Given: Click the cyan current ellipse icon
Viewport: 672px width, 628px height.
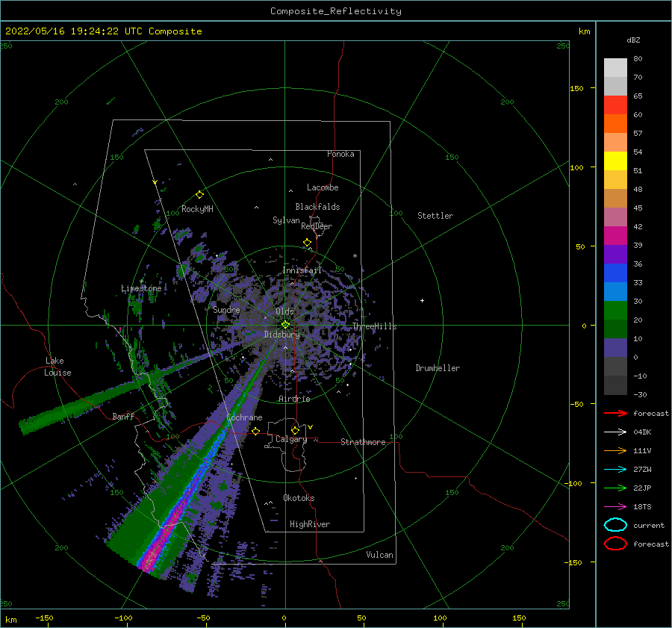Looking at the screenshot, I should (615, 525).
